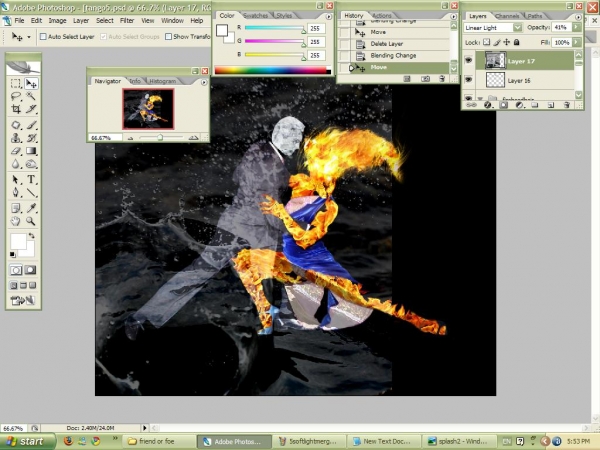Switch to the Channels tab
Image resolution: width=600 pixels, height=450 pixels.
coord(507,16)
